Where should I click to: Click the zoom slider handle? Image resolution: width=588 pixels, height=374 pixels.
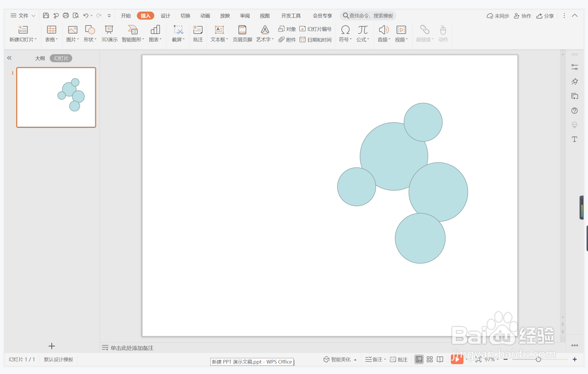click(538, 359)
